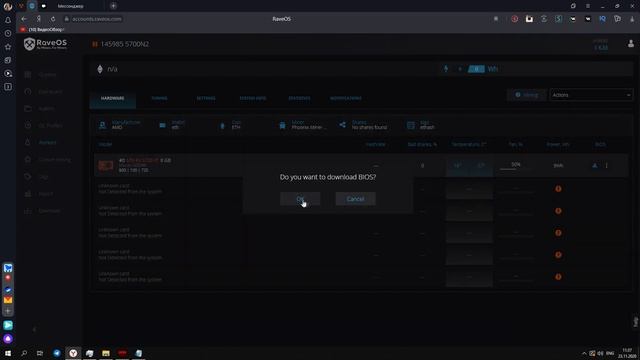The width and height of the screenshot is (640, 360).
Task: Click the Help side tab
Action: tap(636, 322)
